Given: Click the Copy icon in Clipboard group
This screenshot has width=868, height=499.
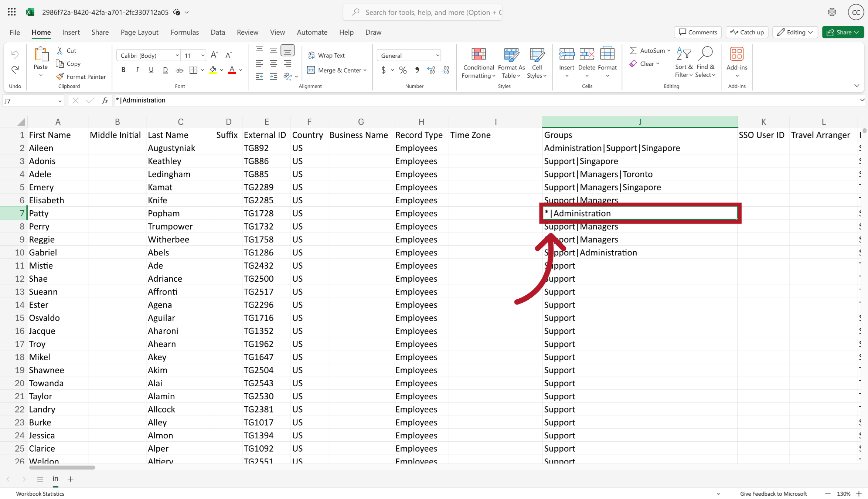Looking at the screenshot, I should tap(60, 64).
